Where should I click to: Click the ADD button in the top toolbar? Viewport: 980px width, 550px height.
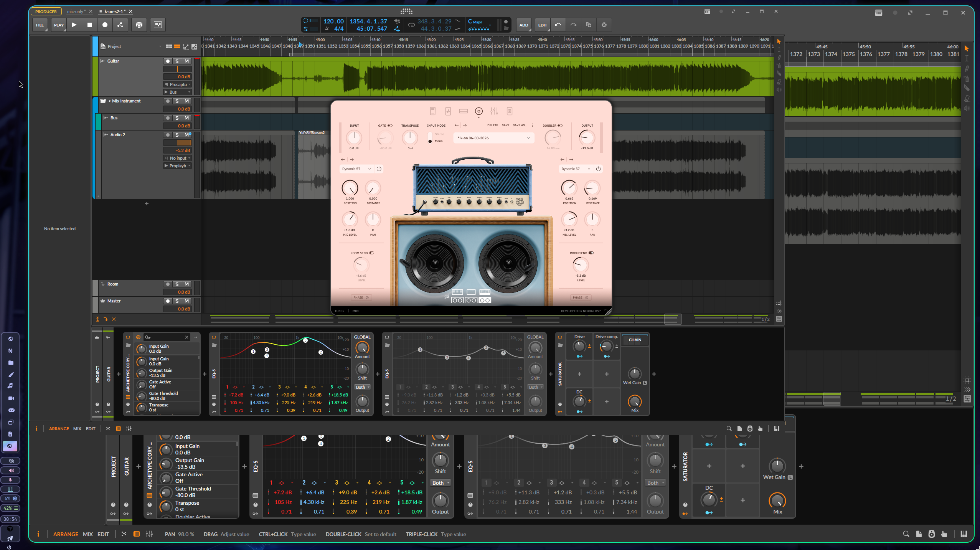pyautogui.click(x=524, y=25)
